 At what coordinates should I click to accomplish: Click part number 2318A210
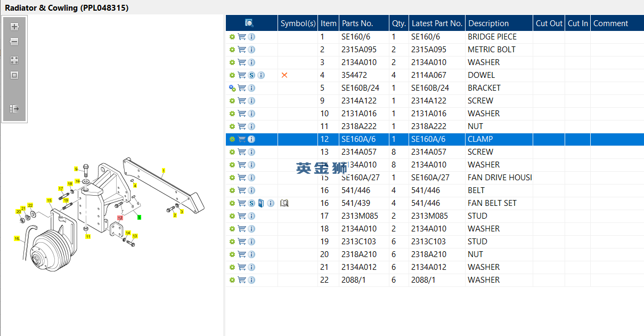(x=360, y=254)
